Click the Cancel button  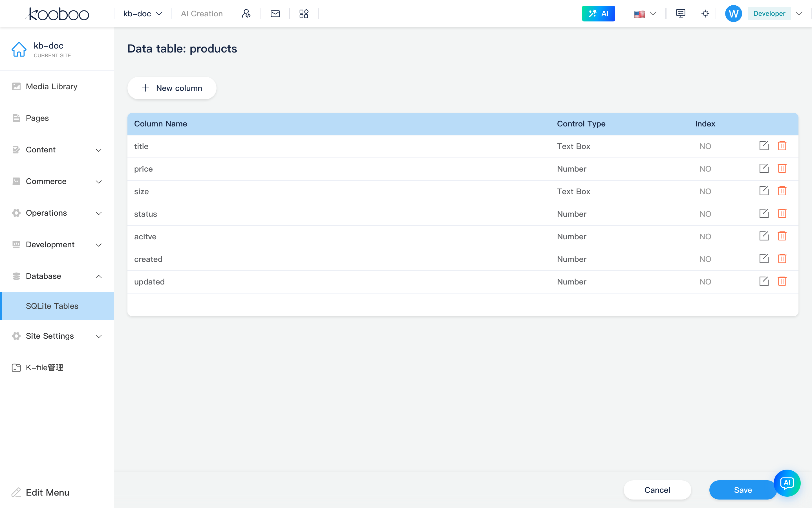coord(657,490)
